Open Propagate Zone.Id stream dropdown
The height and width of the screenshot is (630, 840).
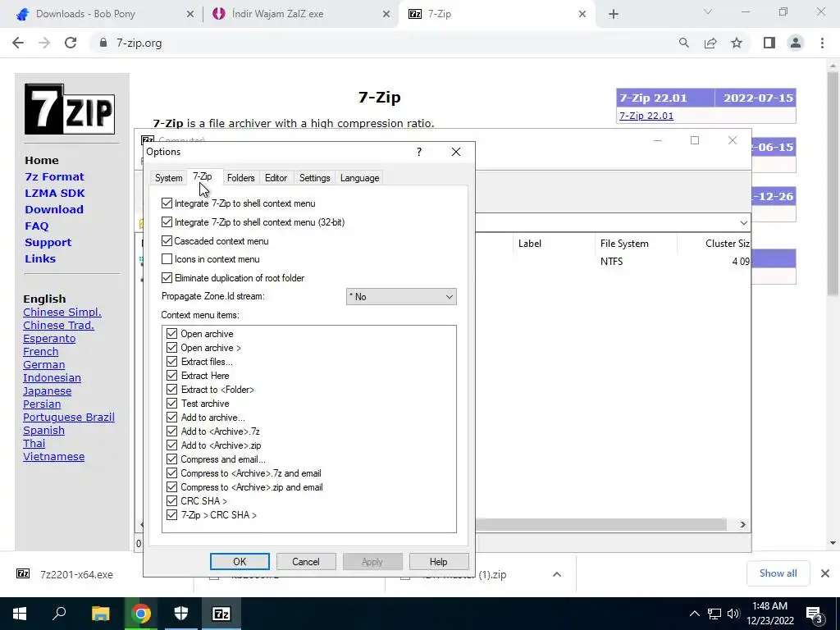[x=401, y=297]
